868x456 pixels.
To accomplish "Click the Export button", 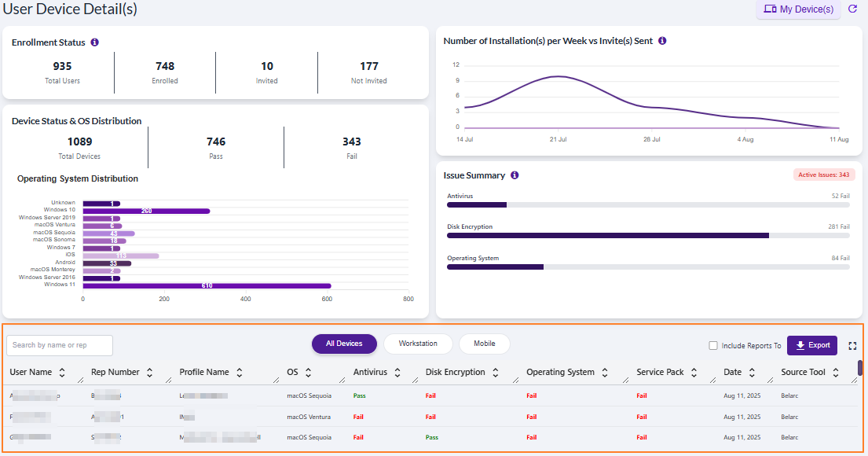I will point(811,345).
